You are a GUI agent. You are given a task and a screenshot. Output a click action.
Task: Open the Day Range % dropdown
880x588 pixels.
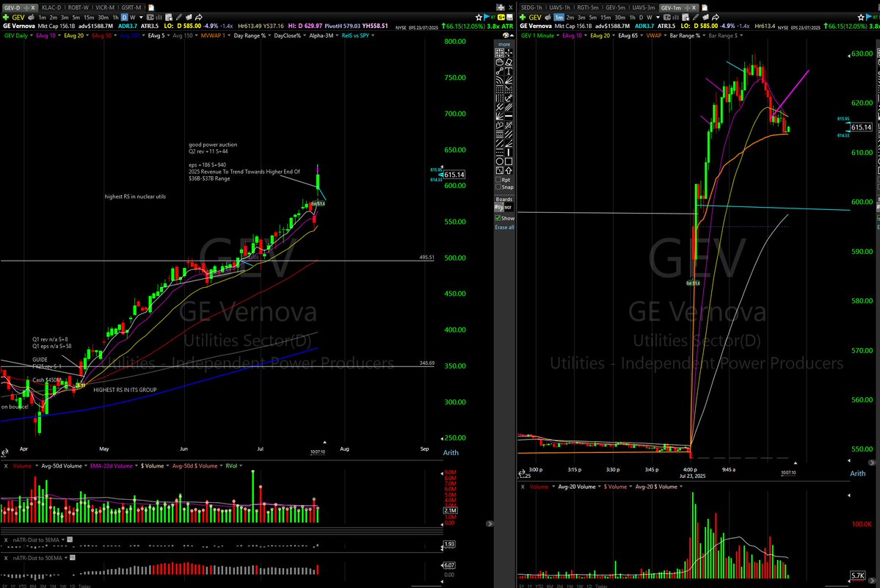(x=269, y=35)
